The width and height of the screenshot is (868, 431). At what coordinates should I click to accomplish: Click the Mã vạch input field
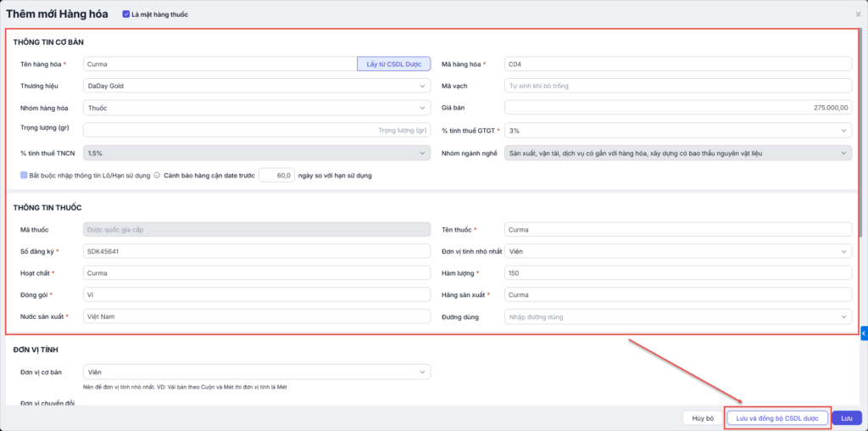point(678,86)
